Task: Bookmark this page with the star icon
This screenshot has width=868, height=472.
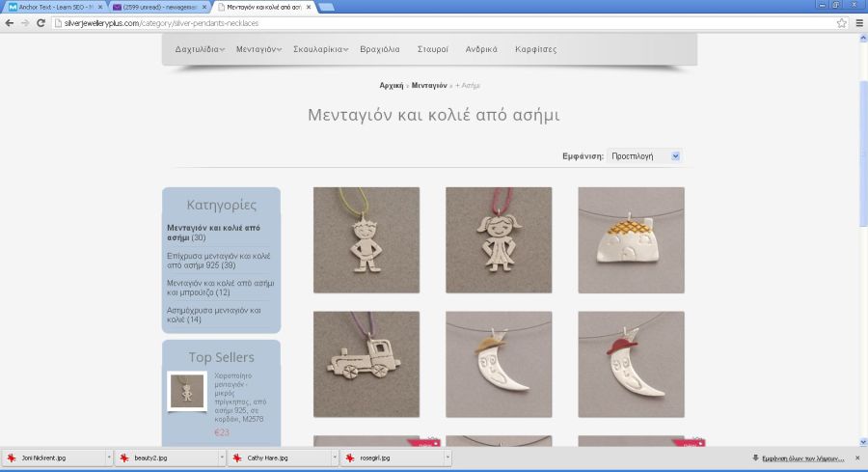Action: pyautogui.click(x=841, y=22)
